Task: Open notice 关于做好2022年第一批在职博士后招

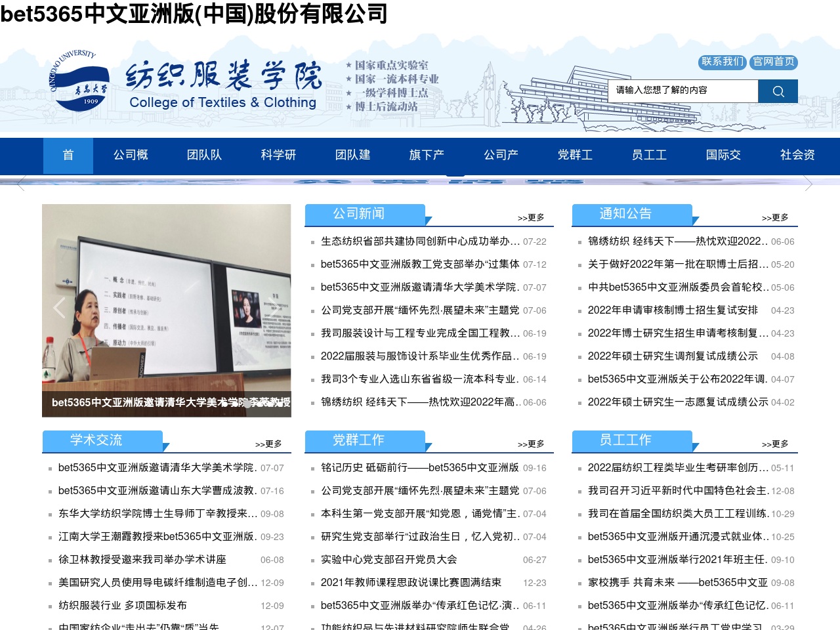Action: pos(678,264)
